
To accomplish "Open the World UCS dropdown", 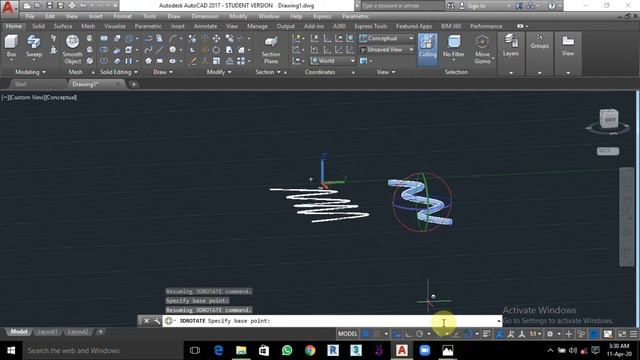I will click(332, 60).
